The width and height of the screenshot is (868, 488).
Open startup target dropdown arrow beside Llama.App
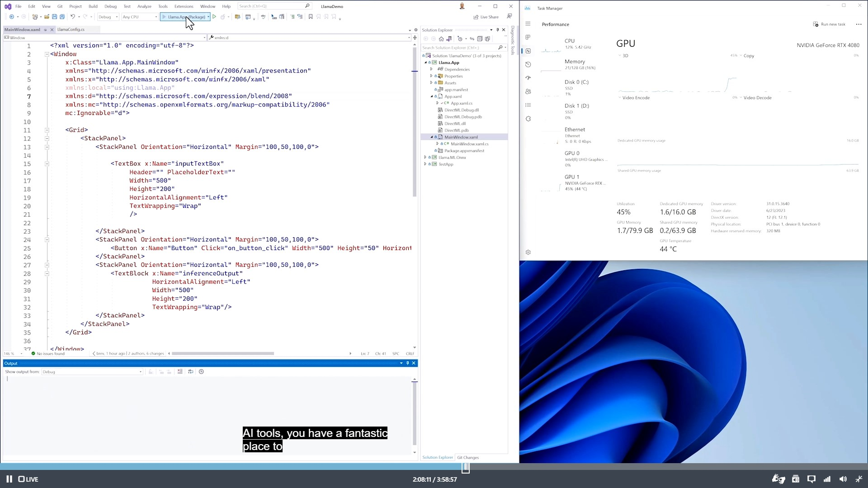[208, 17]
